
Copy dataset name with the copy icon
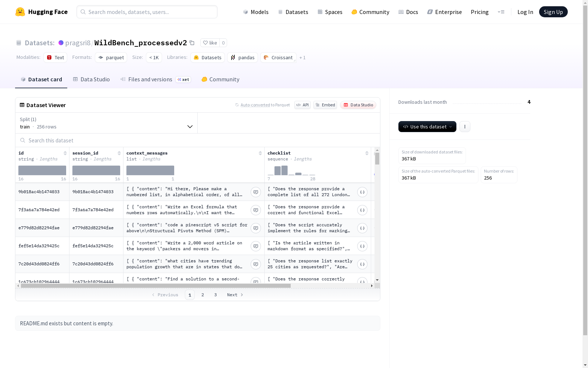(192, 43)
